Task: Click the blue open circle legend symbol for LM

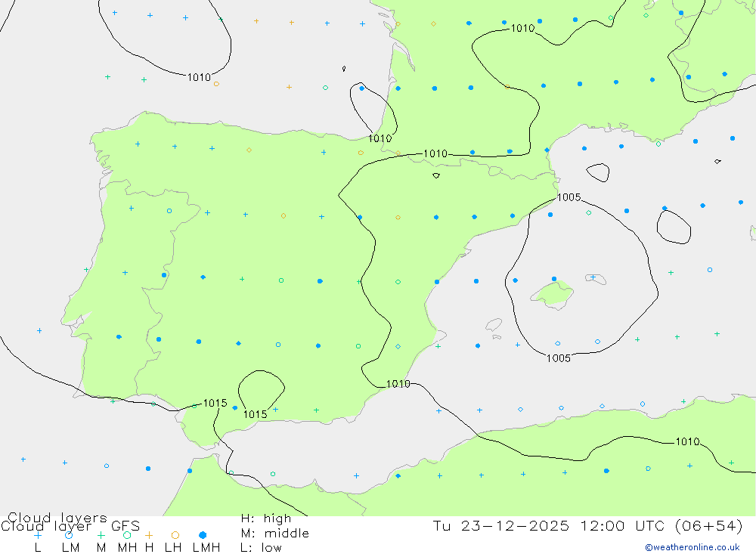Action: click(69, 535)
